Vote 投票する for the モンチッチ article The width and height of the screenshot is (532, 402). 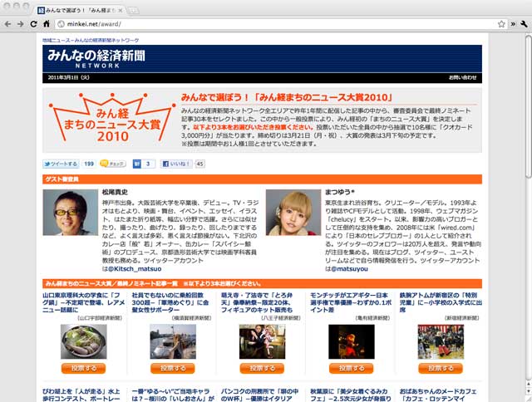pyautogui.click(x=351, y=369)
